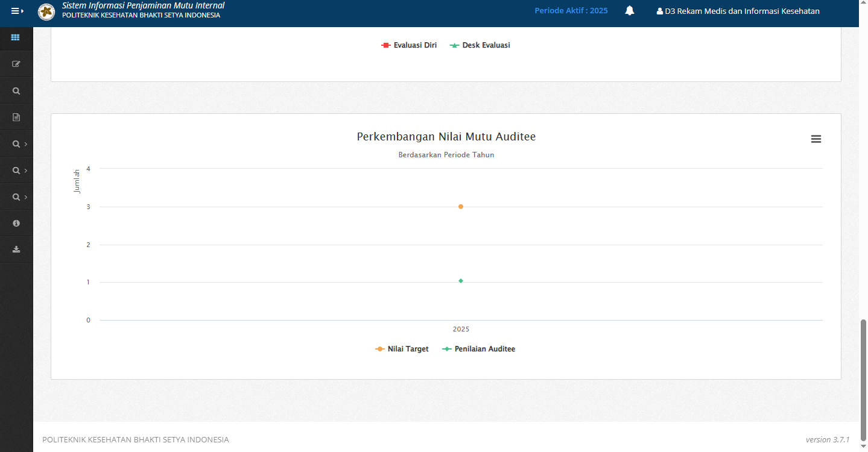Open the chart context menu on Perkembangan Nilai Mutu Auditee
Image resolution: width=868 pixels, height=452 pixels.
(816, 139)
